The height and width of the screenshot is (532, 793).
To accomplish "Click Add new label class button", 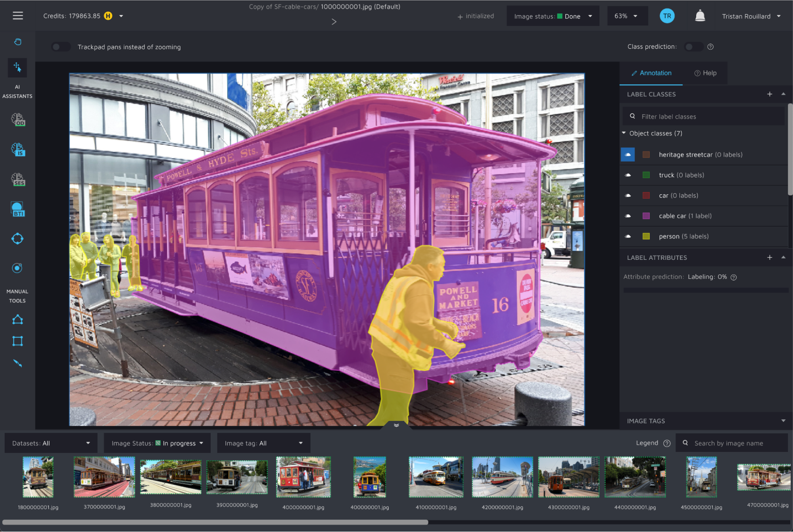I will pos(770,94).
